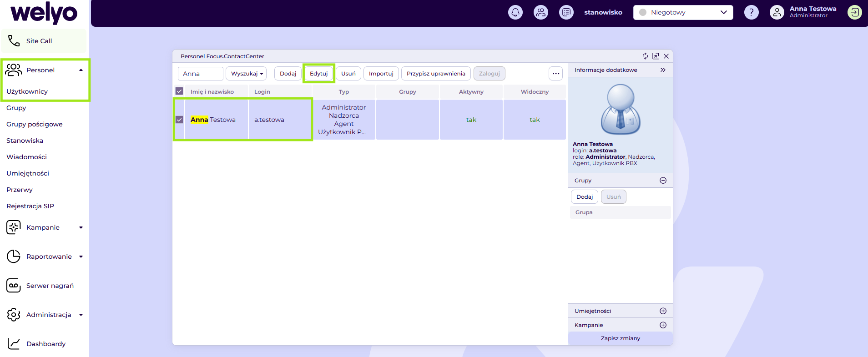Click the search field containing Anna

coord(201,74)
